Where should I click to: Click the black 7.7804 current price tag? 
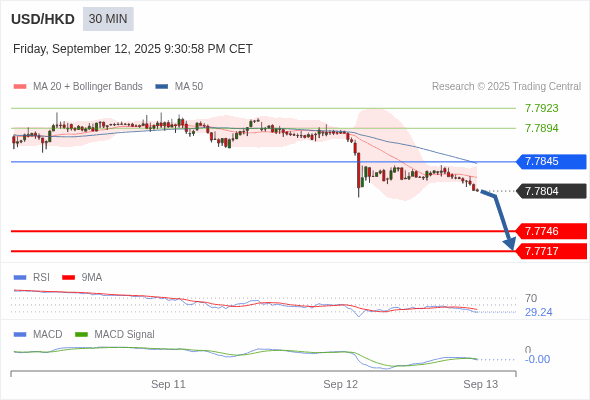click(552, 191)
